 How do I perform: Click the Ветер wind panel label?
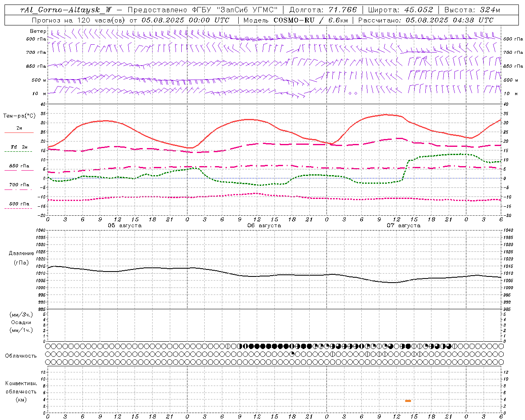coord(38,31)
